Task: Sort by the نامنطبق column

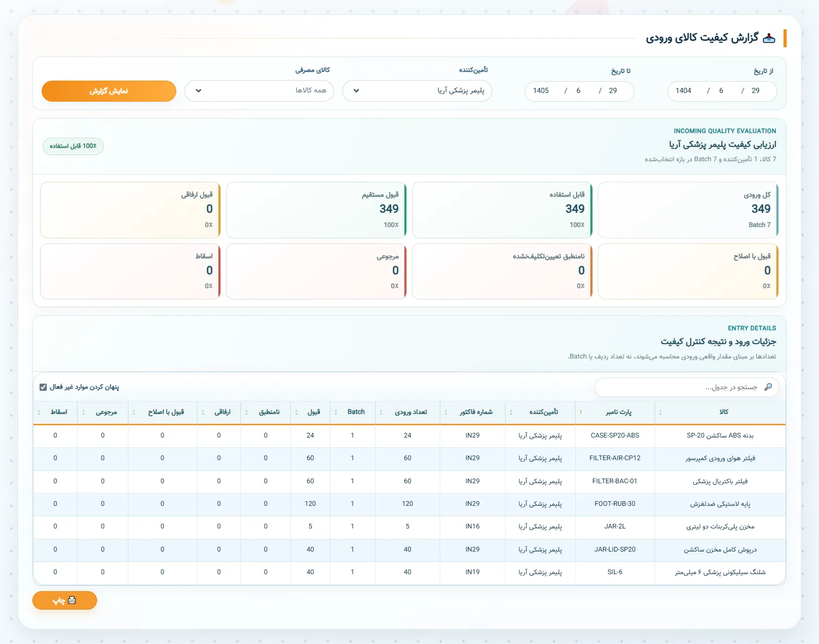Action: tap(266, 412)
